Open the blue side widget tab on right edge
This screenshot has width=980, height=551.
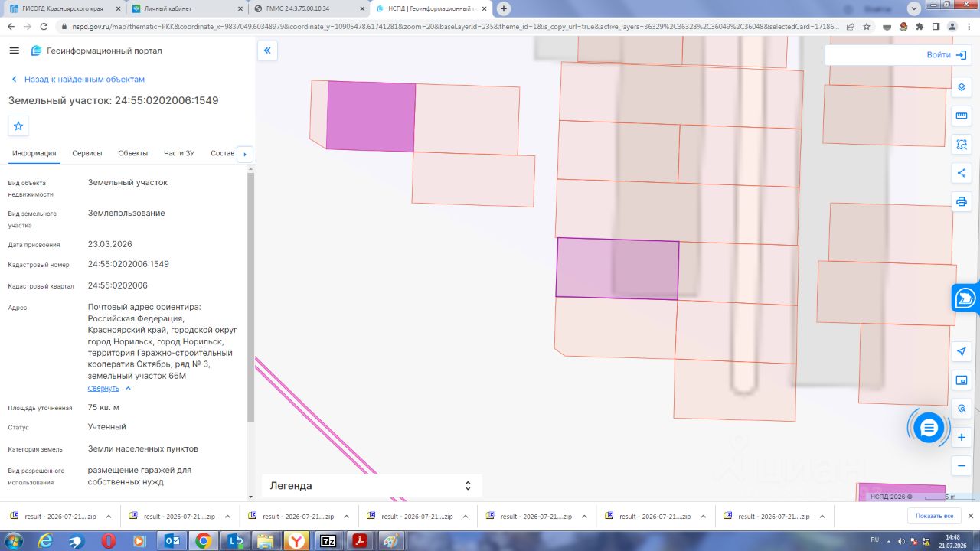click(966, 298)
